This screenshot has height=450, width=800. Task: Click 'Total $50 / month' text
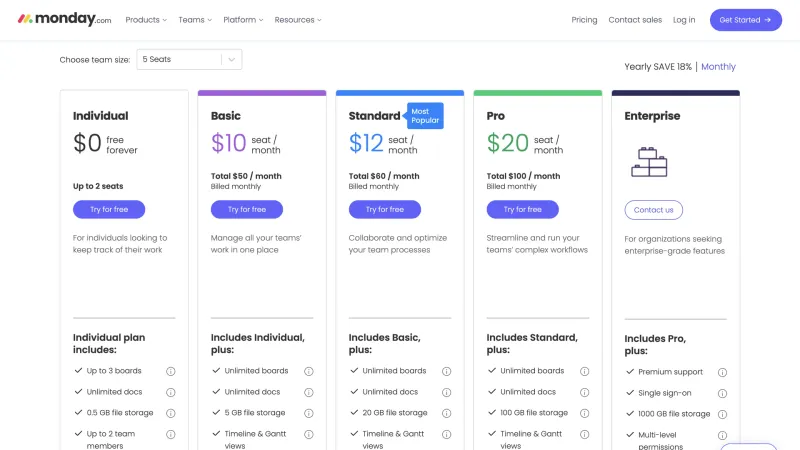click(246, 176)
